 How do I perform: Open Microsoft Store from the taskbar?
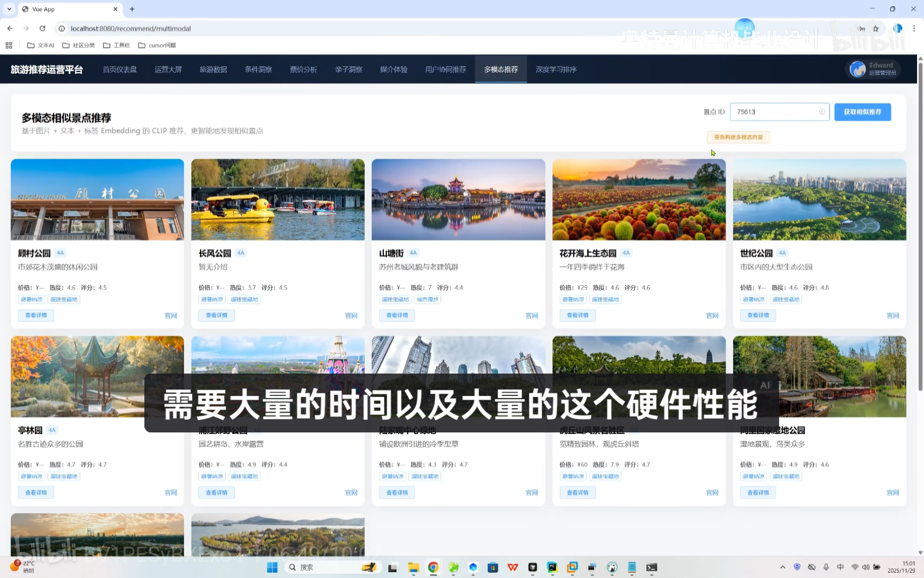click(493, 567)
